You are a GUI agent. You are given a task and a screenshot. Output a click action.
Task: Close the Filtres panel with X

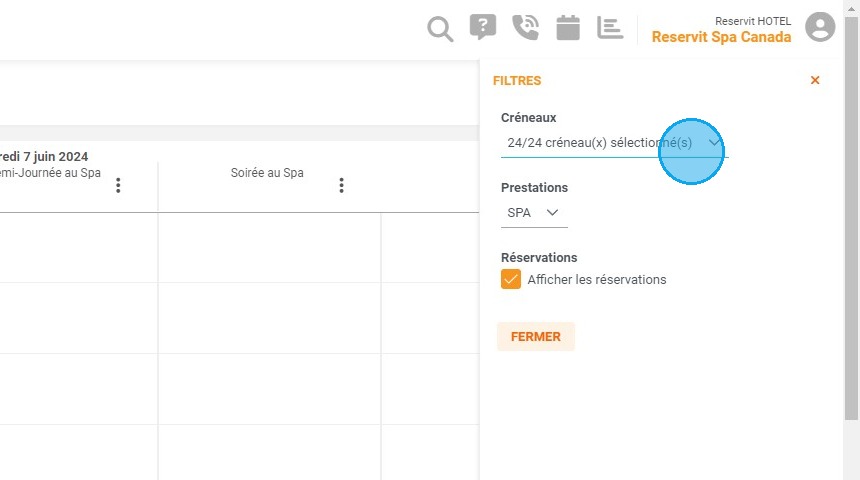click(815, 80)
